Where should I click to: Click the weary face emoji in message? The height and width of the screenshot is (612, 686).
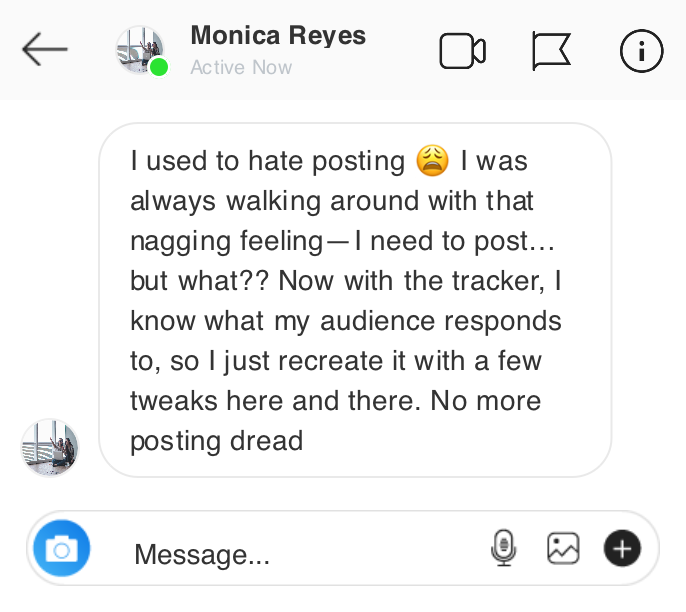[431, 161]
